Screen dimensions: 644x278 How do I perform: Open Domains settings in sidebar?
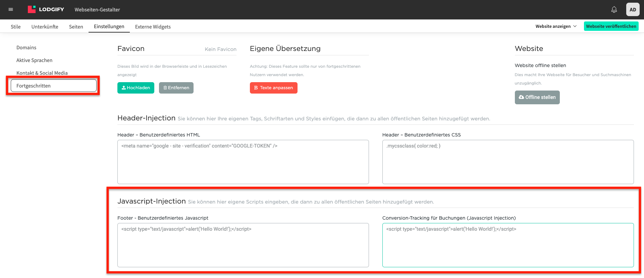(x=26, y=48)
